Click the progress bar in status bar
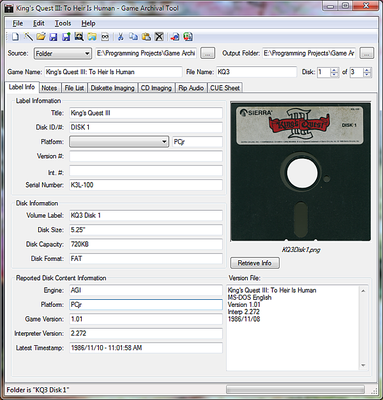Viewport: 383px width, 400px height. click(295, 390)
